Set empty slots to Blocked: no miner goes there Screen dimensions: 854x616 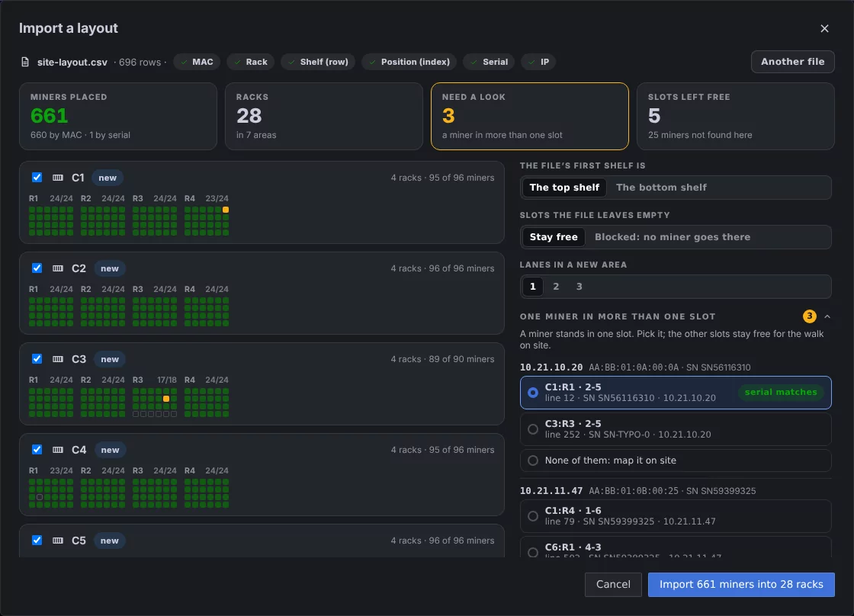pos(672,237)
